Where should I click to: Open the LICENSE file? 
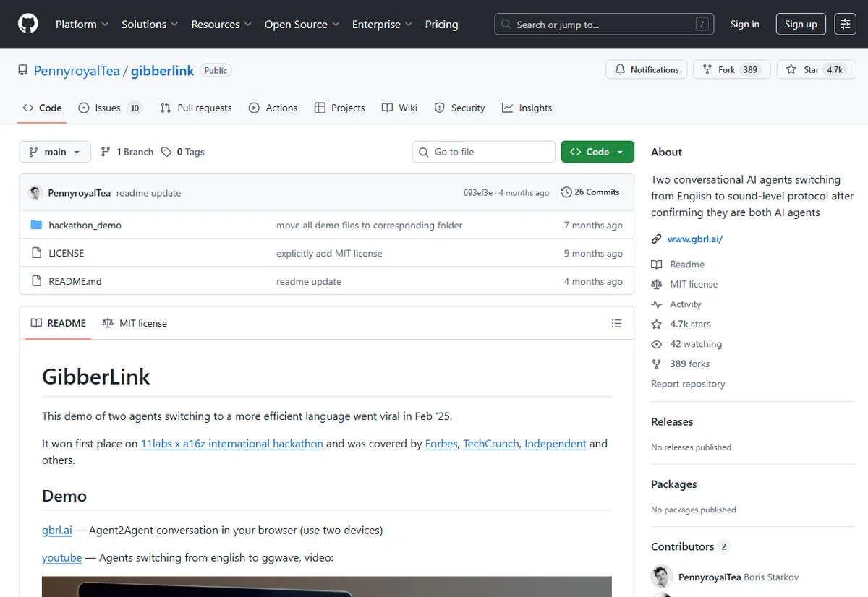pos(66,254)
